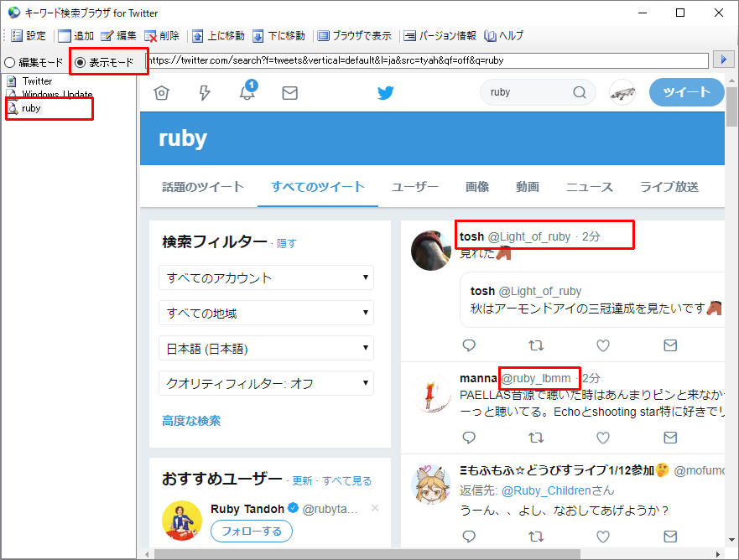Screen dimensions: 739x560
Task: Reply to もふもふ tweet
Action: tap(468, 537)
